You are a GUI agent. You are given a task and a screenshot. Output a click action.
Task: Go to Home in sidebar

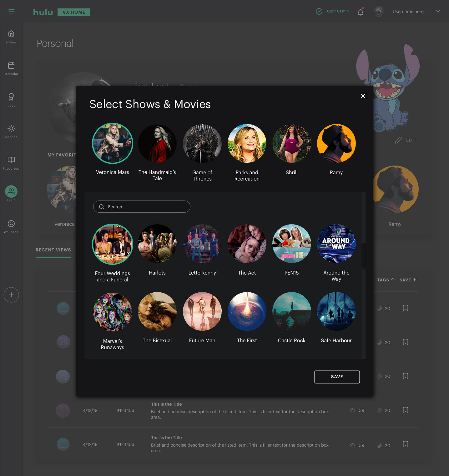11,37
